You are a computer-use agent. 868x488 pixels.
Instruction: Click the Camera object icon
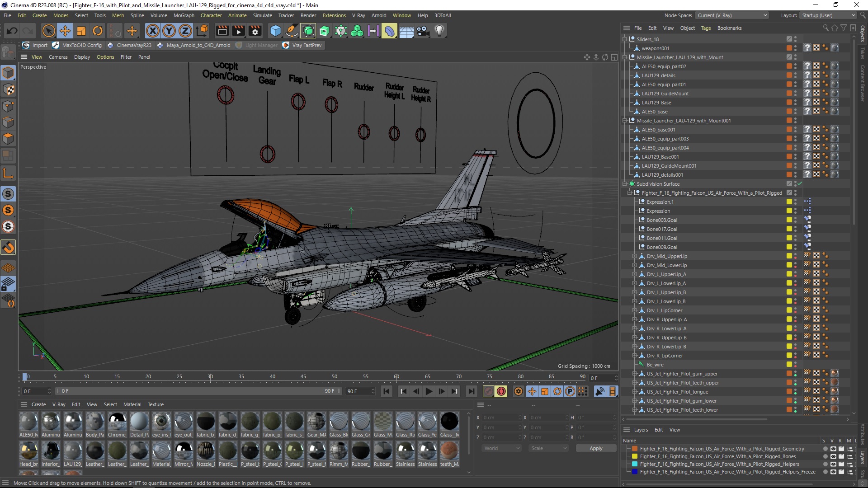point(423,31)
